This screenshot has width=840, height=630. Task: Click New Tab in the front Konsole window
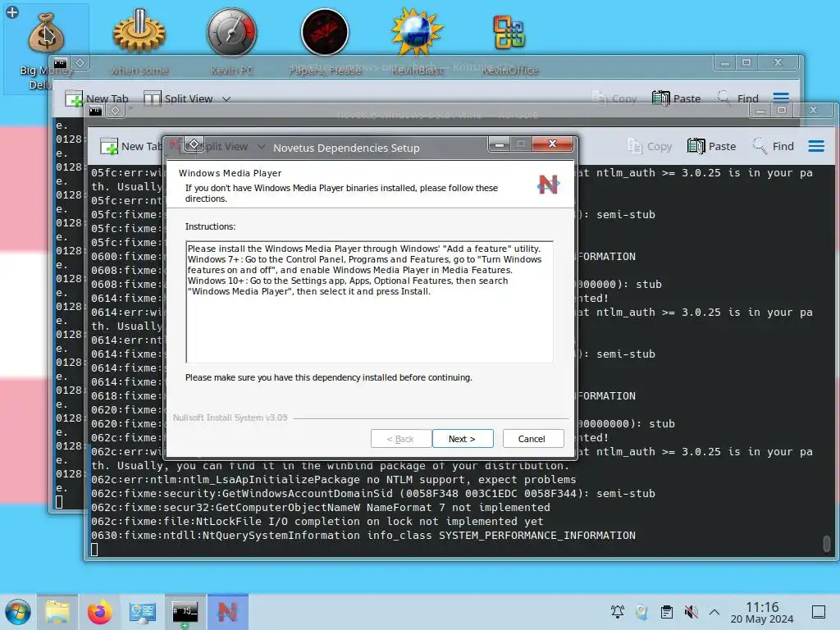131,146
